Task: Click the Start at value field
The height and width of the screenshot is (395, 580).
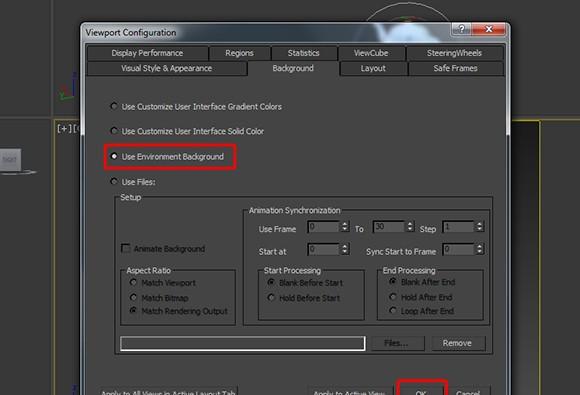Action: [324, 249]
